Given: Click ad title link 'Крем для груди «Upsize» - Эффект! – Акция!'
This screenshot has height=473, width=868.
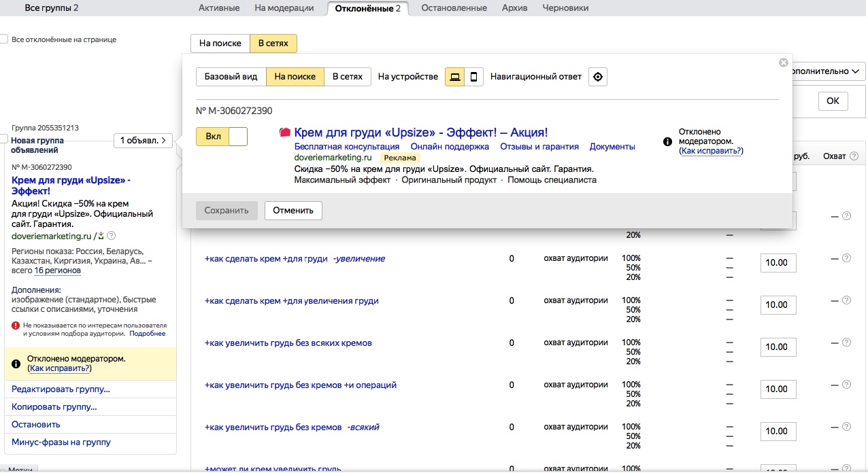Looking at the screenshot, I should click(x=421, y=133).
